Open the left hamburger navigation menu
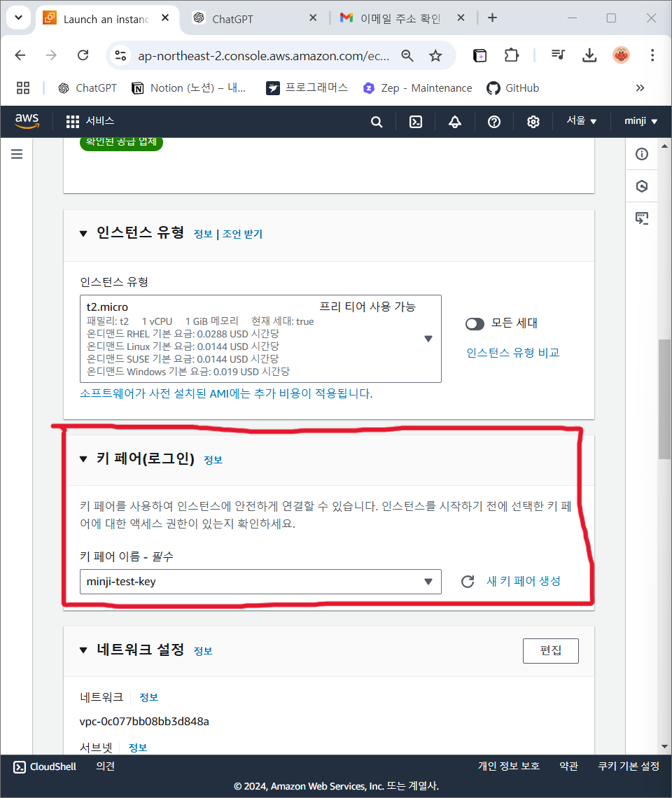Screen dimensions: 672x798 (17, 154)
